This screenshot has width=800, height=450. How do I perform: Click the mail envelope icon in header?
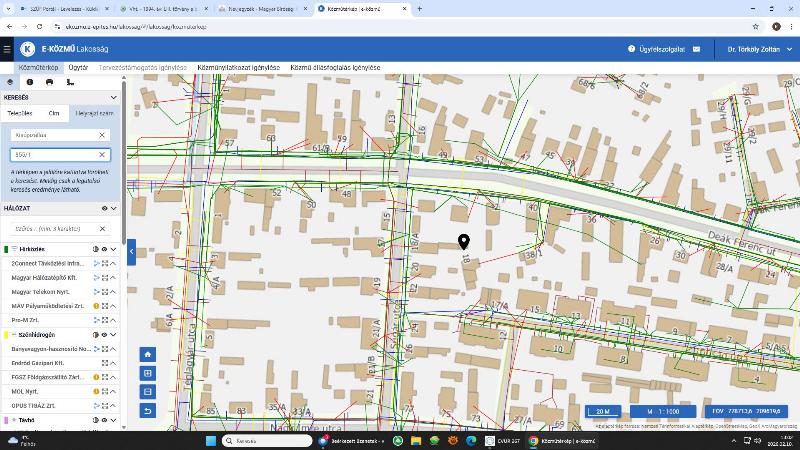tap(696, 49)
